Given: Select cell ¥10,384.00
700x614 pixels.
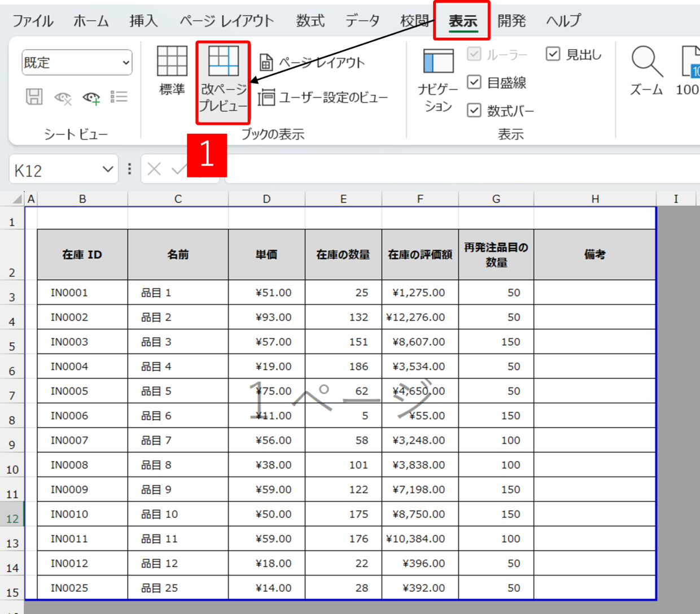Looking at the screenshot, I should [x=420, y=539].
